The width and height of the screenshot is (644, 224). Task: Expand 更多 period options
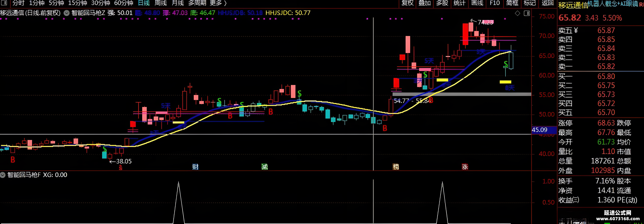point(218,3)
